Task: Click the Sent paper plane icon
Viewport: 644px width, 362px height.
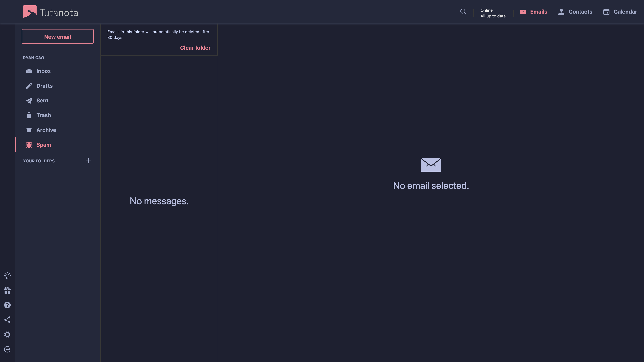Action: point(29,100)
